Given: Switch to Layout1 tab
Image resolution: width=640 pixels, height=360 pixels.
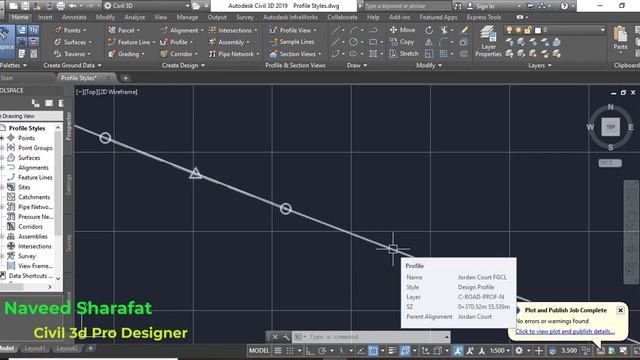Looking at the screenshot, I should point(34,348).
